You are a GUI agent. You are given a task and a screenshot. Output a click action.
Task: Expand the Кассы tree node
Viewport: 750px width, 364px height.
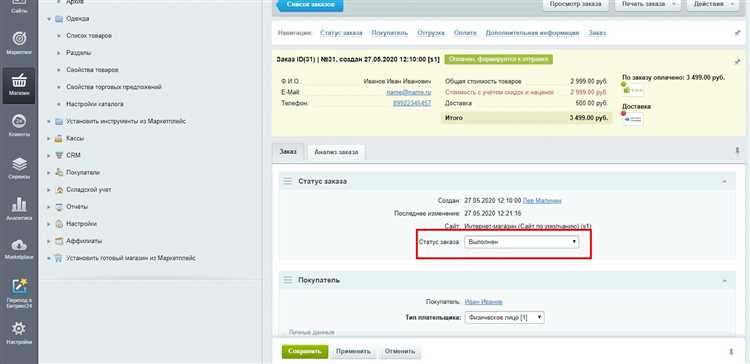click(49, 138)
